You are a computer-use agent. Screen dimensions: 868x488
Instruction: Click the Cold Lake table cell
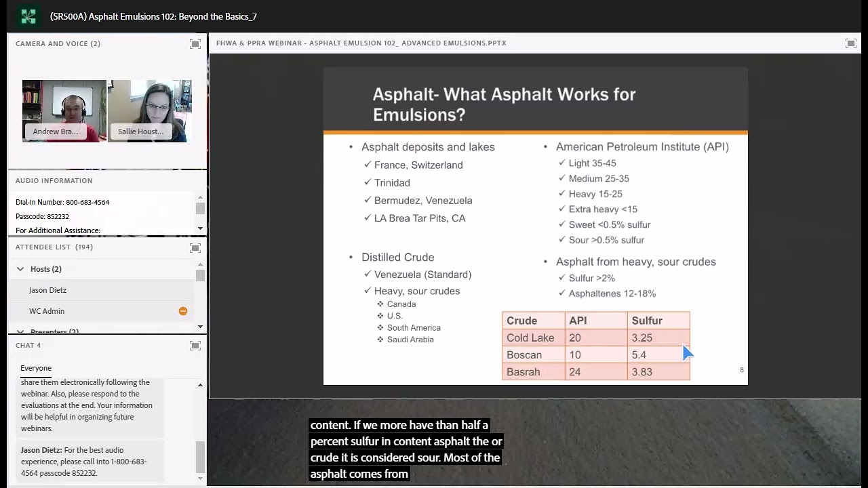[533, 338]
